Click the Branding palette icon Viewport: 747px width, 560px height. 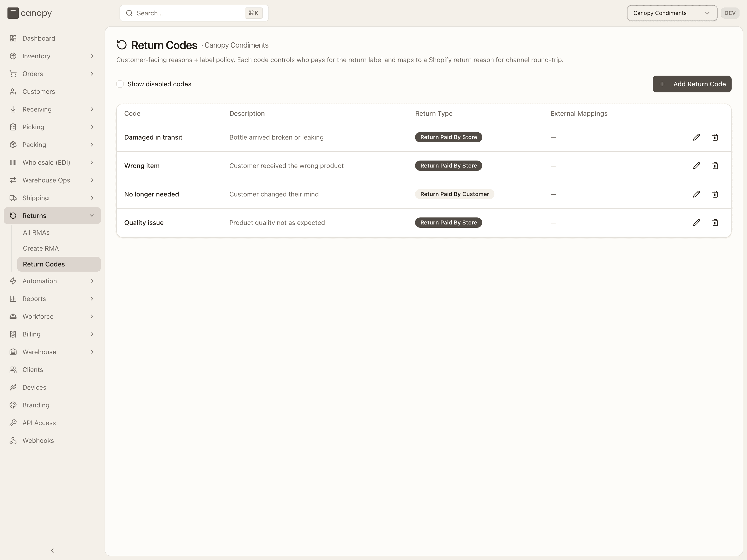pos(13,405)
